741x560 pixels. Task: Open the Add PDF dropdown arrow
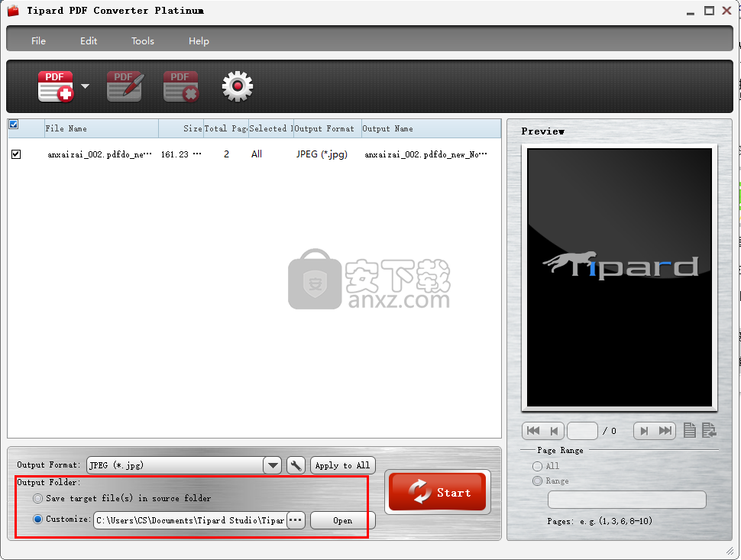[x=85, y=86]
